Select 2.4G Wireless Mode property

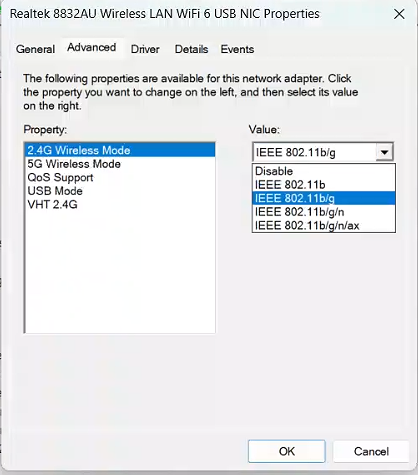point(120,150)
